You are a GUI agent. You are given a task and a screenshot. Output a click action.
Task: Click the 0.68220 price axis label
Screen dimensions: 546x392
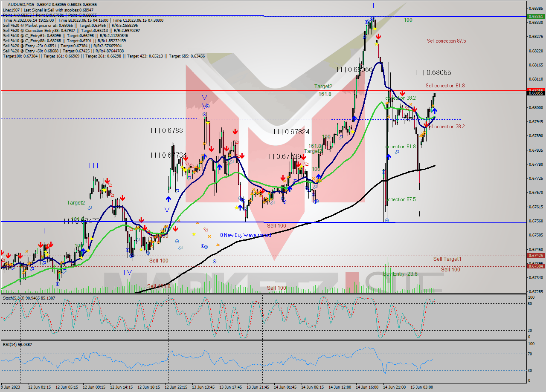click(536, 51)
